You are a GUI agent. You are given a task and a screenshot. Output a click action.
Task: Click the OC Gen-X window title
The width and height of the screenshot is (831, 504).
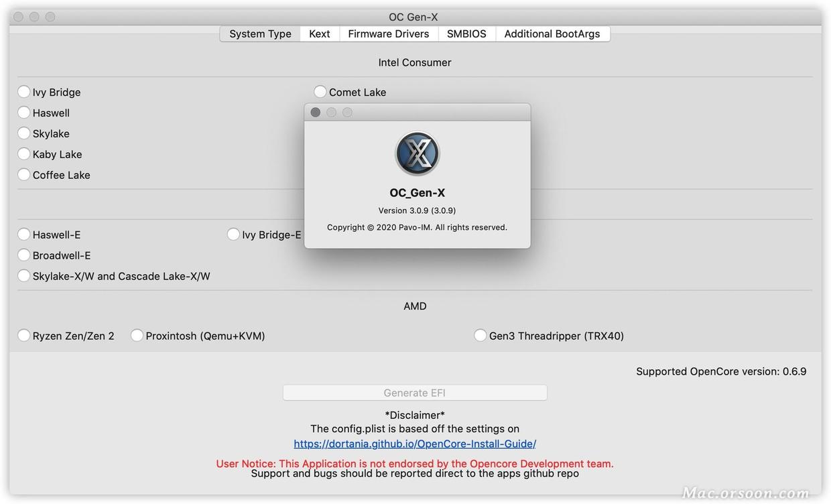pos(413,17)
